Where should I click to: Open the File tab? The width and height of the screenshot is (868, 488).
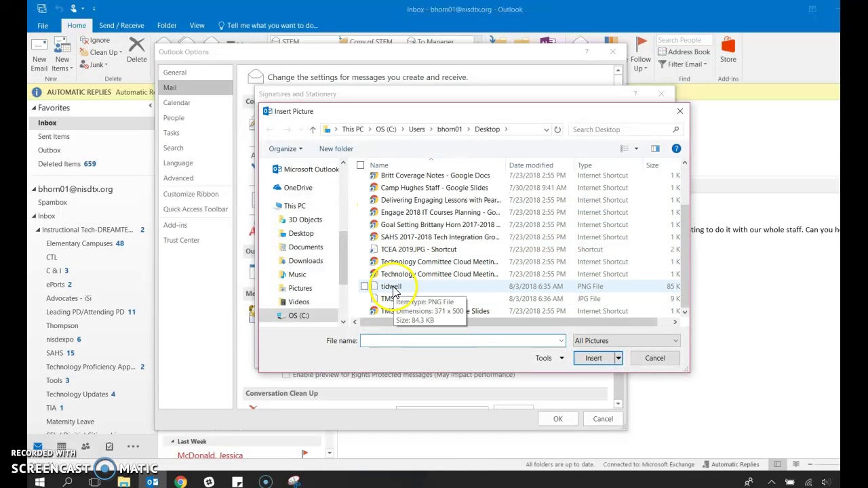tap(43, 26)
